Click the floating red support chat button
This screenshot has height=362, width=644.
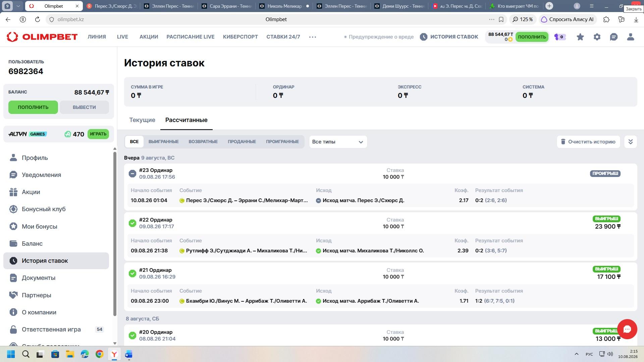coord(627,329)
